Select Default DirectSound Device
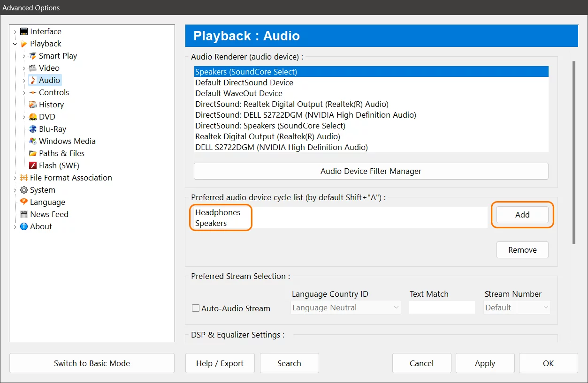 [371, 83]
